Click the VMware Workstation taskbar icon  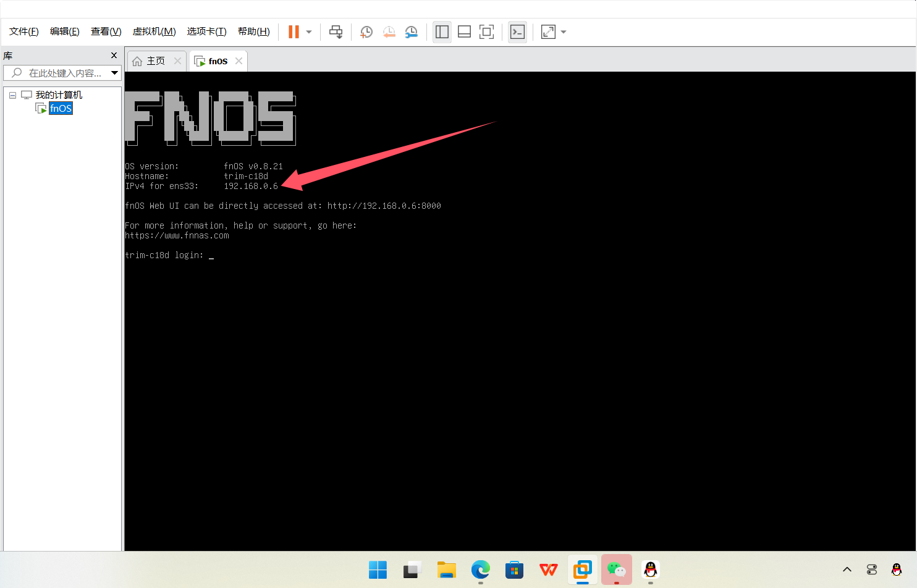point(583,569)
